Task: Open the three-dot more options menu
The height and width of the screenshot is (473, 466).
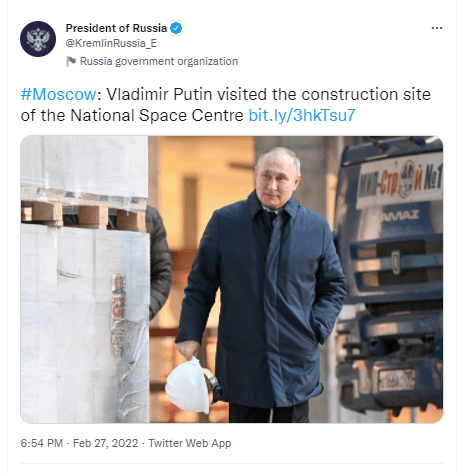Action: pyautogui.click(x=437, y=28)
